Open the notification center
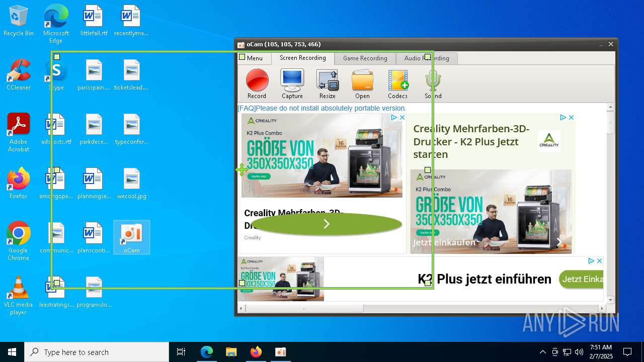 627,352
